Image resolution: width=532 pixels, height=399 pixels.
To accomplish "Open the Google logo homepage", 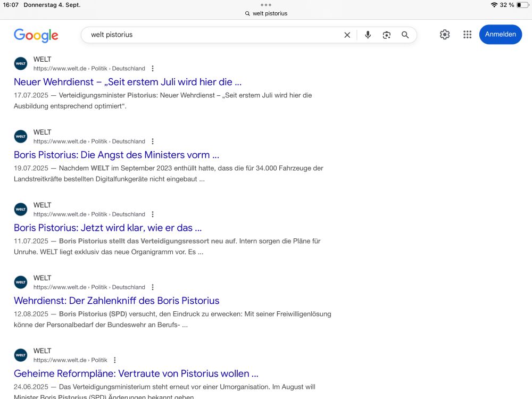I will click(36, 35).
